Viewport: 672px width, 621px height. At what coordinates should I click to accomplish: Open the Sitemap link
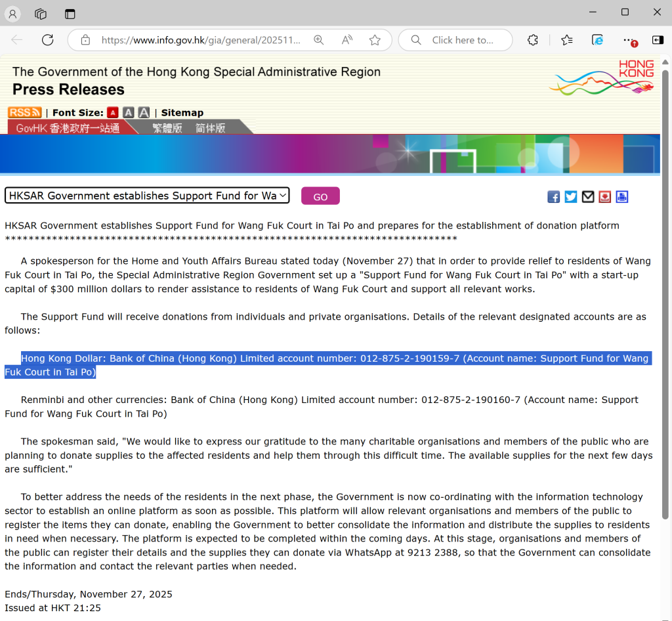(x=182, y=112)
